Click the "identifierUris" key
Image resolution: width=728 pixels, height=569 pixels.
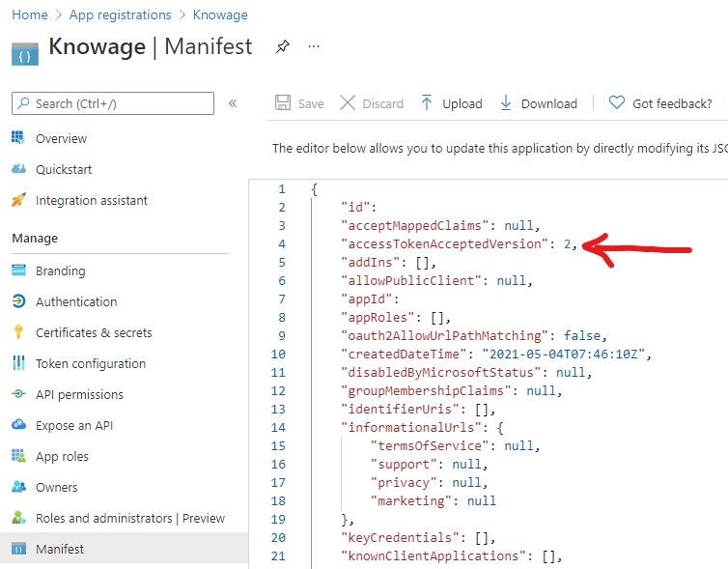[400, 410]
